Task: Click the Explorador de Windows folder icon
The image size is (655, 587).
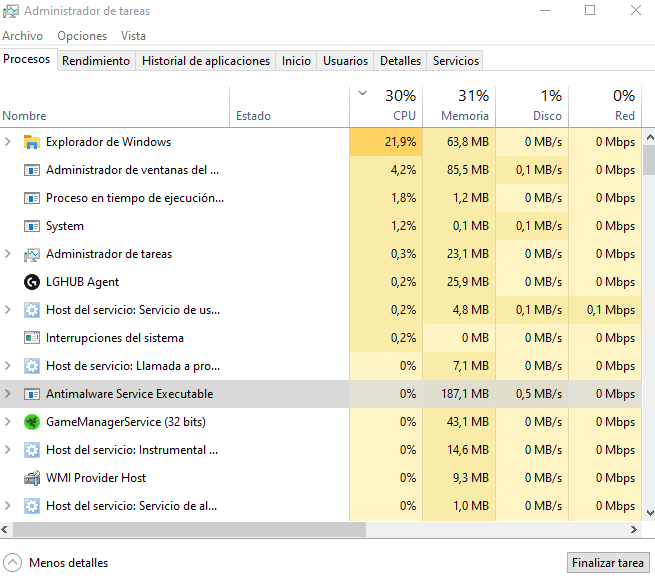Action: click(31, 142)
